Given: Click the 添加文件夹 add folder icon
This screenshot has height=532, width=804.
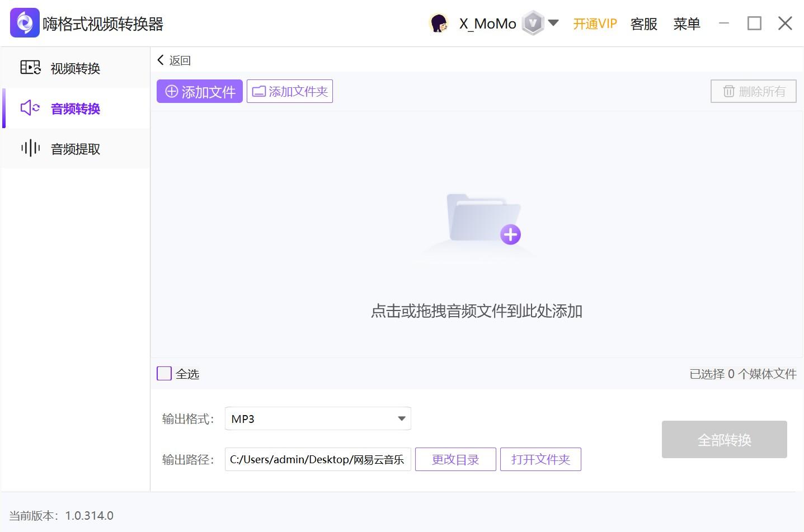Looking at the screenshot, I should pos(259,91).
